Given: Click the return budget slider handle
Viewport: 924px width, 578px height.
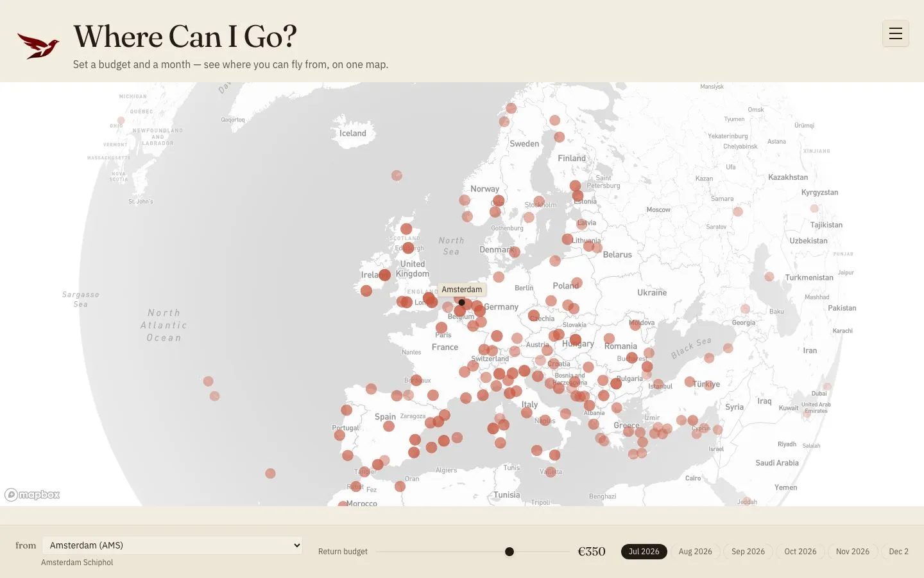Looking at the screenshot, I should tap(509, 552).
